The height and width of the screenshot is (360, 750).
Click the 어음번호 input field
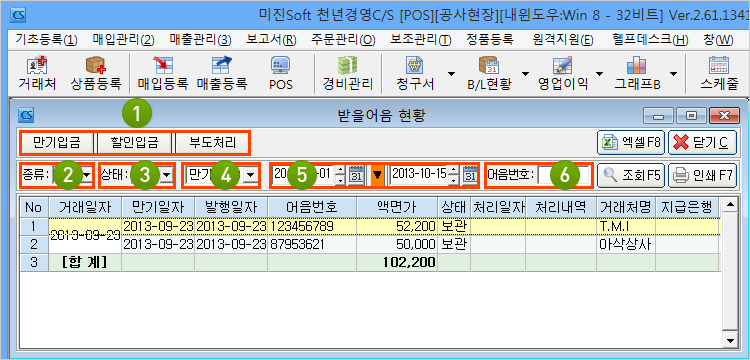(x=562, y=175)
